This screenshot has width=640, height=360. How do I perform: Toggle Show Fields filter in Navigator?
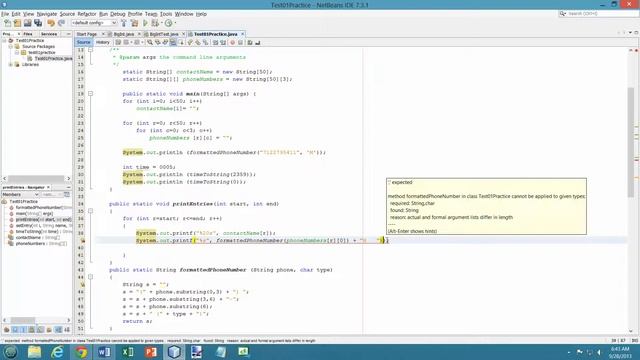tap(15, 330)
